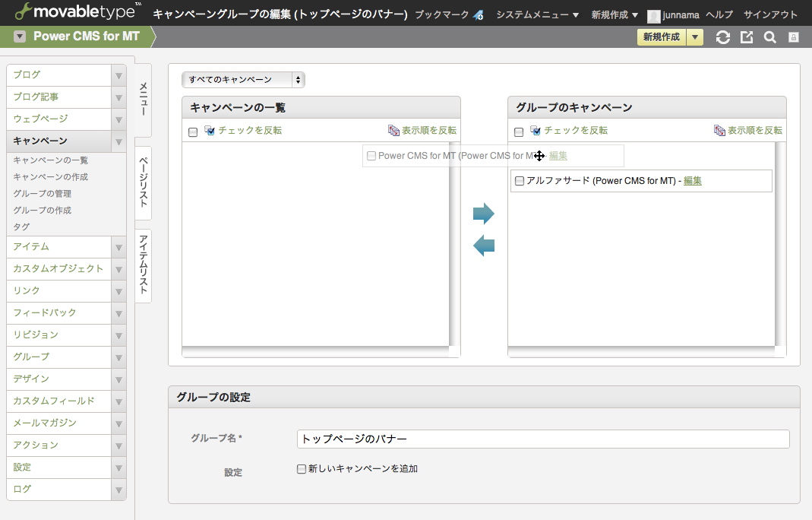Click 編集 link for アルファサード
Screen dimensions: 812x520
point(692,181)
